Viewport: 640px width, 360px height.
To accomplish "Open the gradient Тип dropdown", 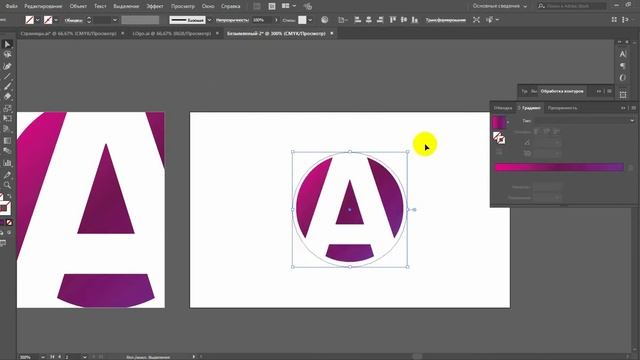I will pyautogui.click(x=585, y=121).
